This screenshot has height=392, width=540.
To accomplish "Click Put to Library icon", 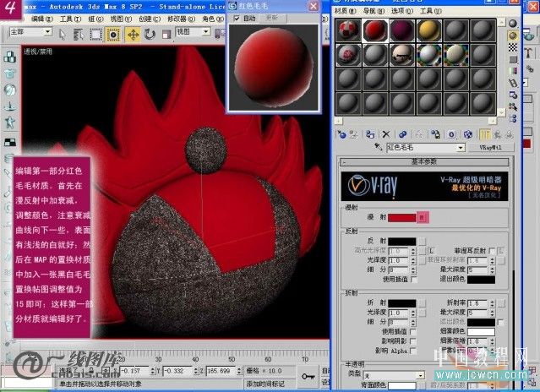I will [435, 134].
